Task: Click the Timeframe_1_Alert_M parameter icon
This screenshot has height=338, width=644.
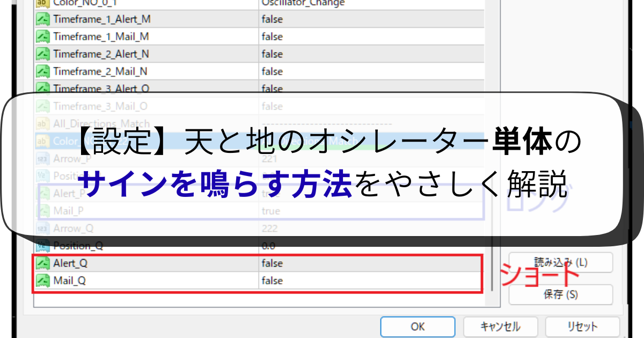Action: [x=42, y=20]
